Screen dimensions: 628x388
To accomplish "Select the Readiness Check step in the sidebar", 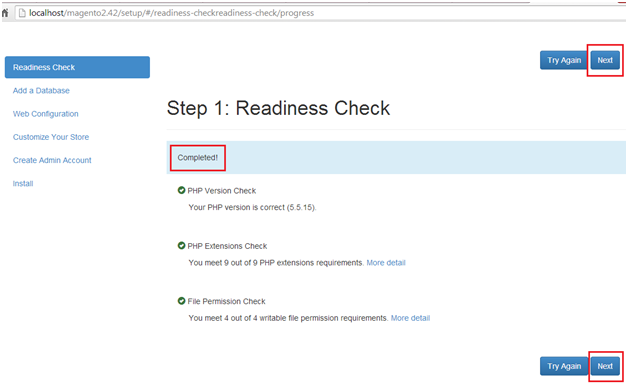I will click(x=77, y=67).
